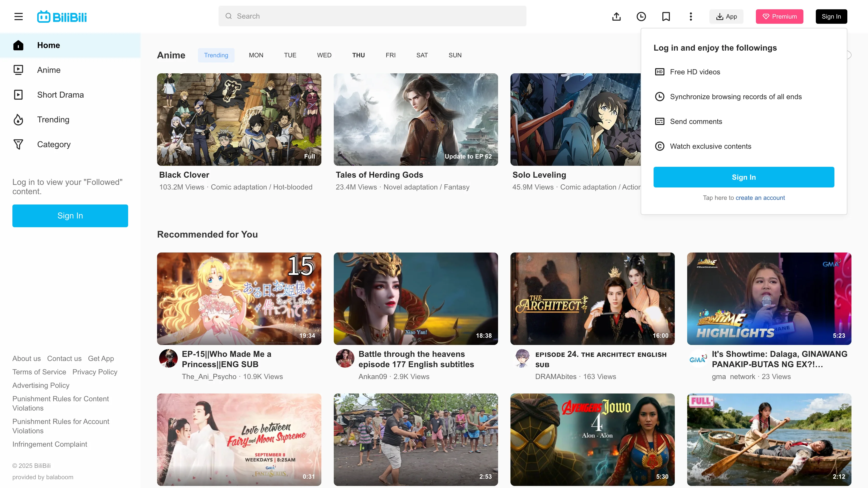This screenshot has width=868, height=488.
Task: Open Trending flame icon in sidebar
Action: tap(19, 120)
